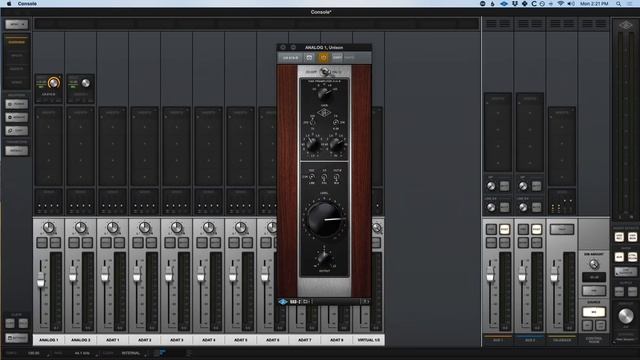Image resolution: width=640 pixels, height=360 pixels.
Task: Switch to the INSERTS view tab
Action: 17,69
